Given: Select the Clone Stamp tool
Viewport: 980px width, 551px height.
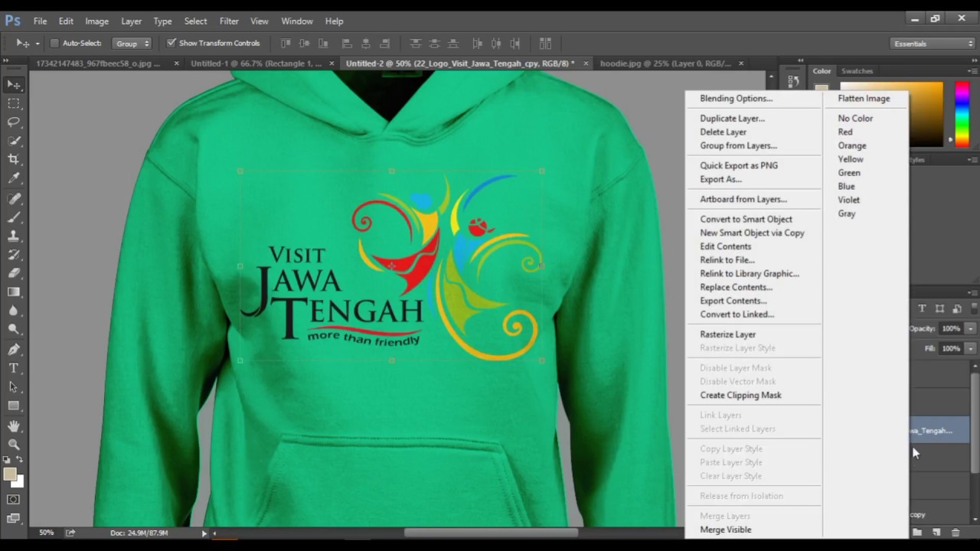Looking at the screenshot, I should [x=14, y=236].
